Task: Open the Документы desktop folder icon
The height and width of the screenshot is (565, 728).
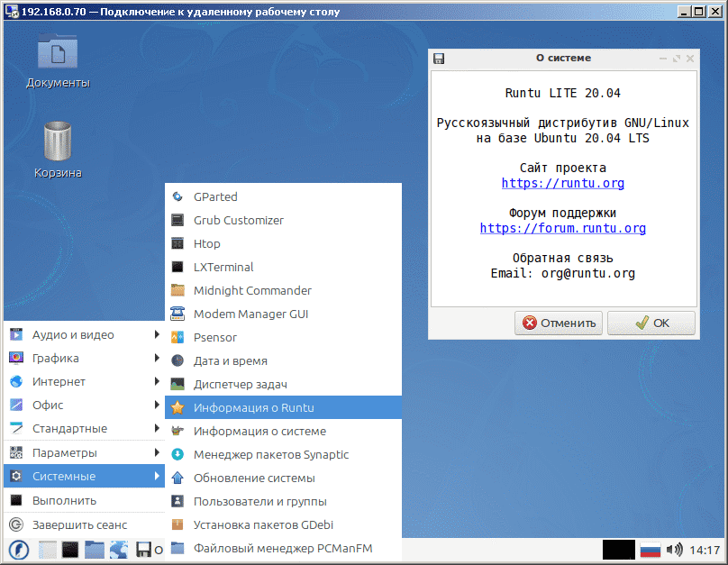Action: click(x=58, y=50)
